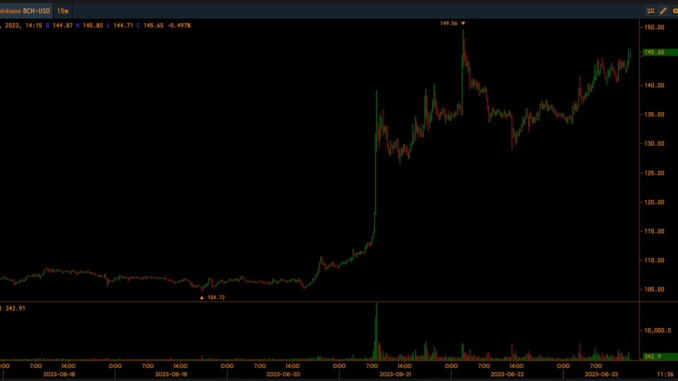Screen dimensions: 678x381
Task: Click the 135.00 price axis label
Action: [x=654, y=115]
